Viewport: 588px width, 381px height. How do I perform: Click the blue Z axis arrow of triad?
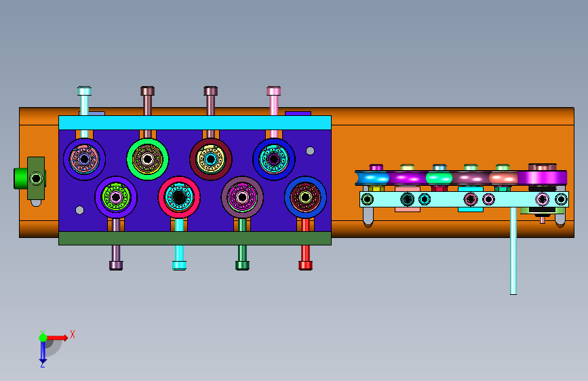click(x=43, y=353)
